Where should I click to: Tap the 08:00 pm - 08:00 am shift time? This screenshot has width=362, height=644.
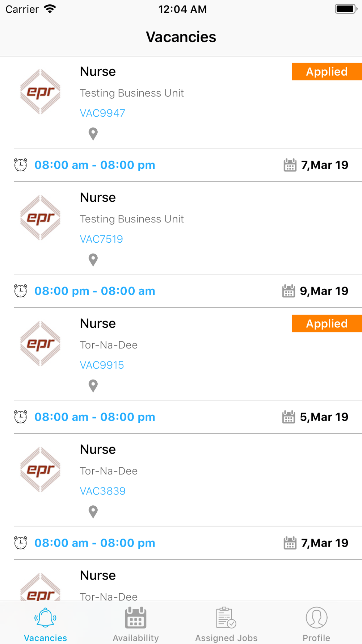(95, 291)
